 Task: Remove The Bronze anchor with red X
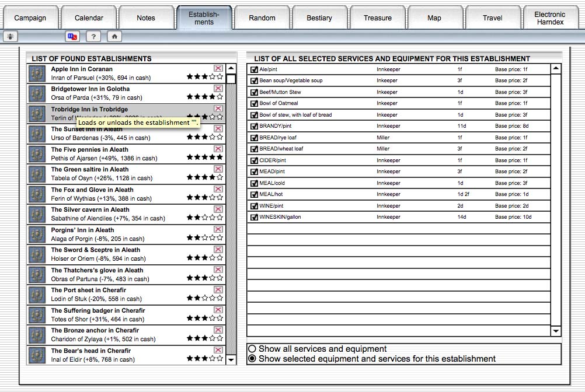coord(218,330)
